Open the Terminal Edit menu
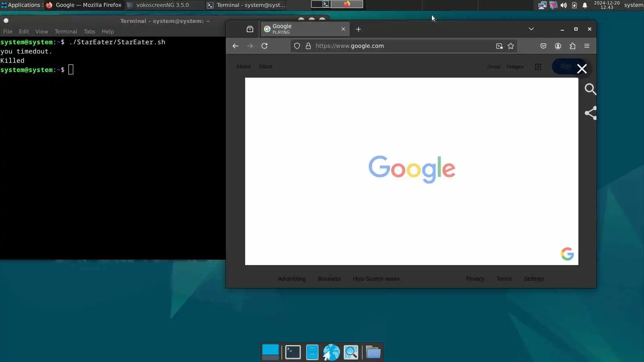 24,31
